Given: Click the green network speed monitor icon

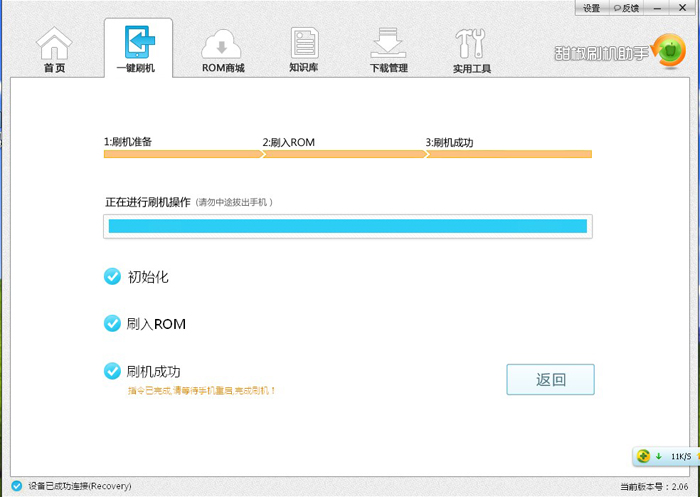Looking at the screenshot, I should click(x=643, y=456).
